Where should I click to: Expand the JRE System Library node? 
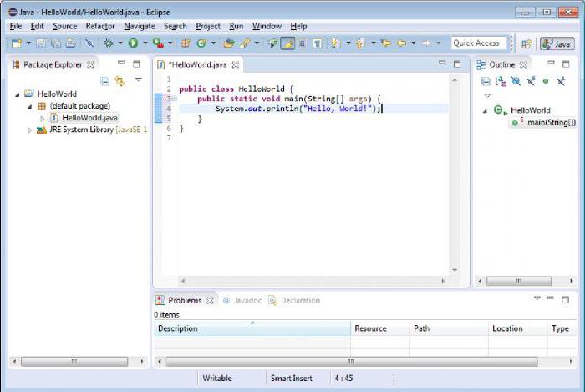(31, 130)
